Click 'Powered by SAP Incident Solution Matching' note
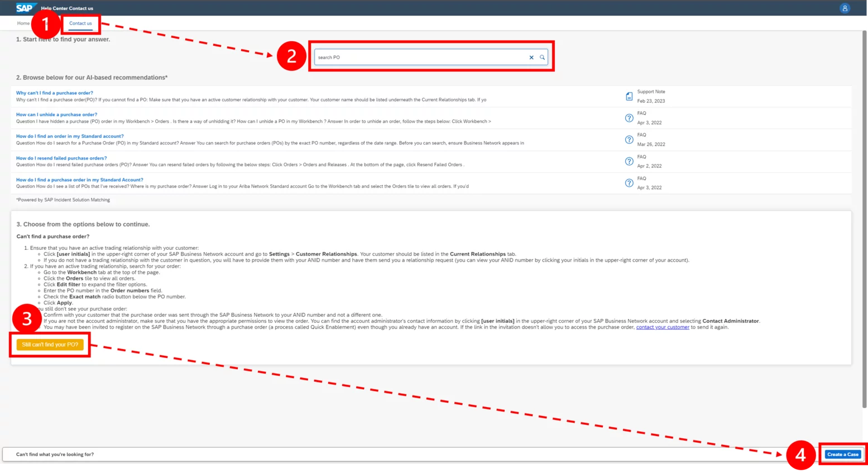This screenshot has width=868, height=474. 63,200
